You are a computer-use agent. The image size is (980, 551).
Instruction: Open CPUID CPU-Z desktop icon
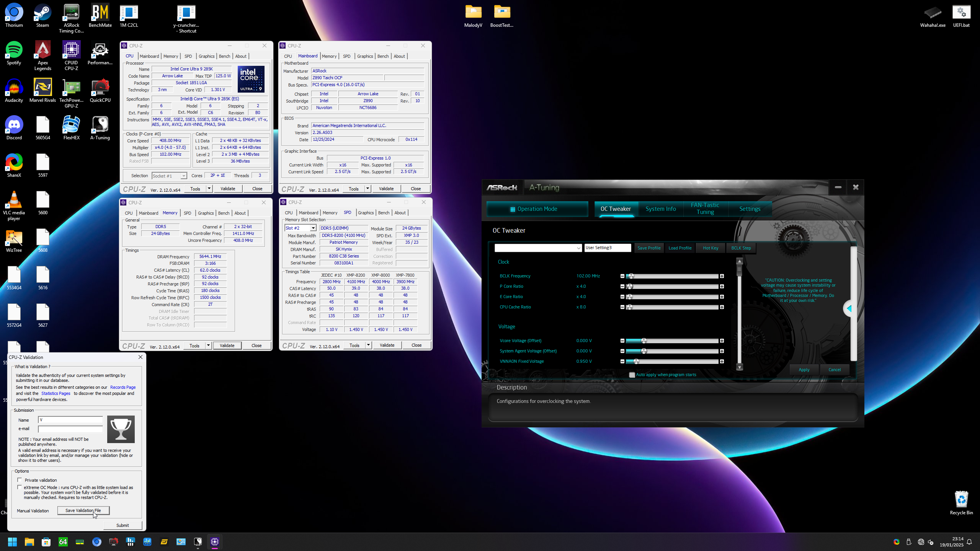pos(71,56)
